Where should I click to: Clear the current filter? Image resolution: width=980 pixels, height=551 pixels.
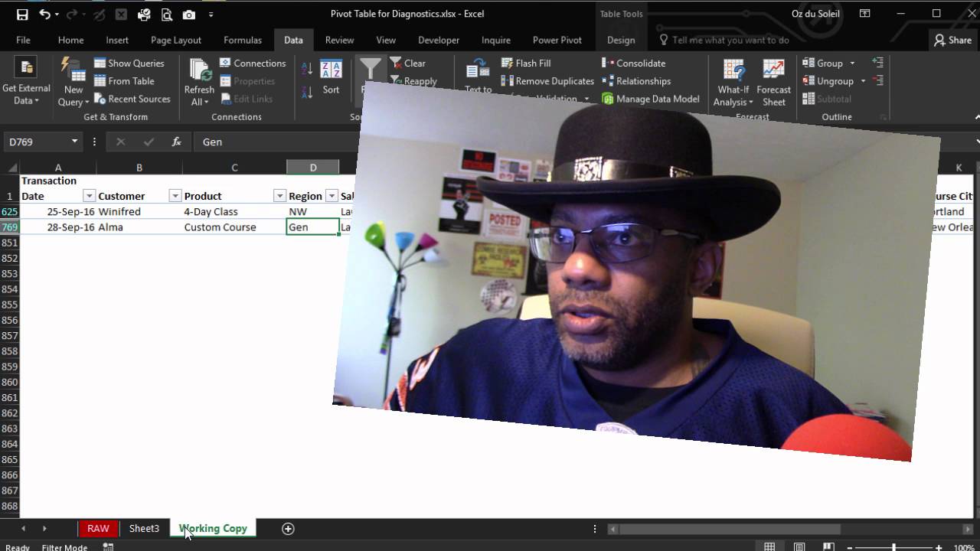pos(407,64)
